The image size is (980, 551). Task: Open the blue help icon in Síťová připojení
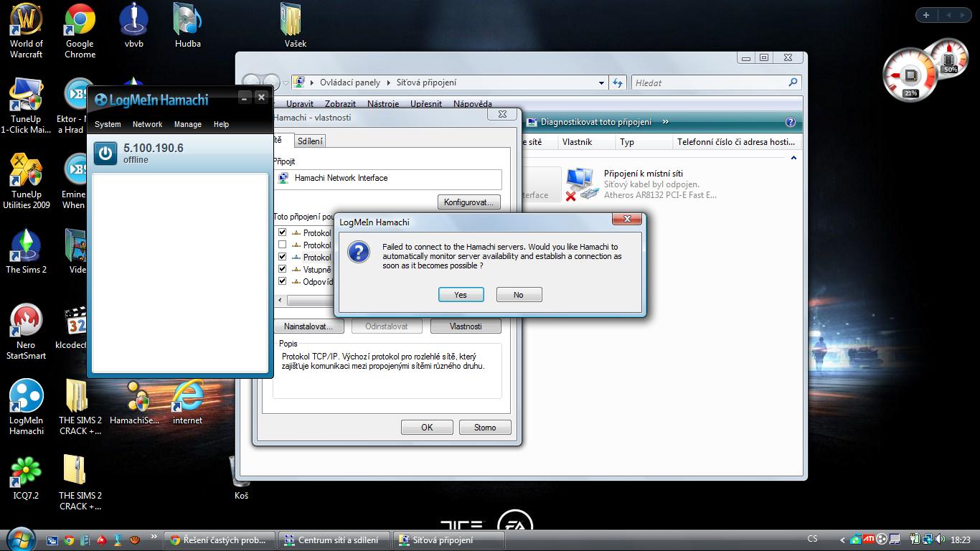(x=791, y=122)
